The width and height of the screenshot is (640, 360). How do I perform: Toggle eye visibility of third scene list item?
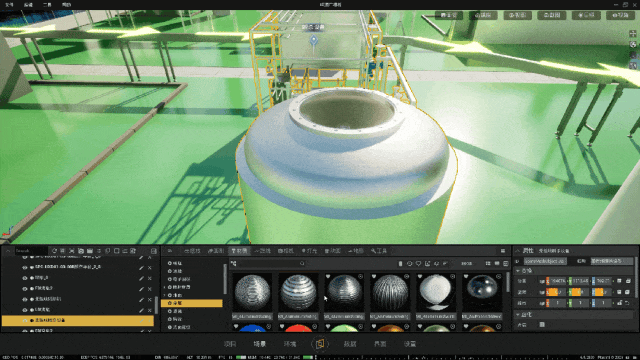(x=24, y=278)
